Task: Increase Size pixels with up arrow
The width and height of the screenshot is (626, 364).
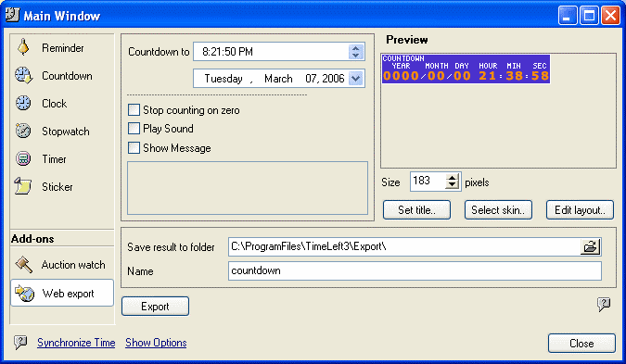Action: click(452, 178)
